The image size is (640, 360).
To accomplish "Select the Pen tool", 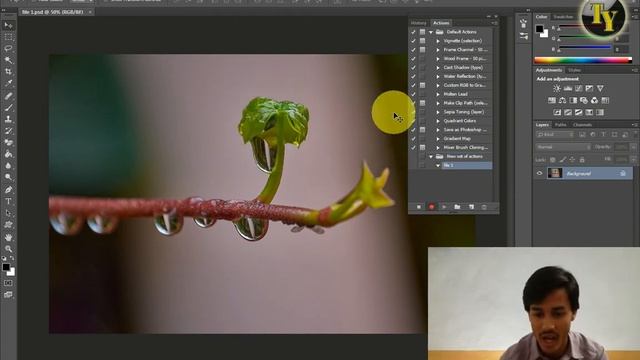I will pyautogui.click(x=8, y=190).
